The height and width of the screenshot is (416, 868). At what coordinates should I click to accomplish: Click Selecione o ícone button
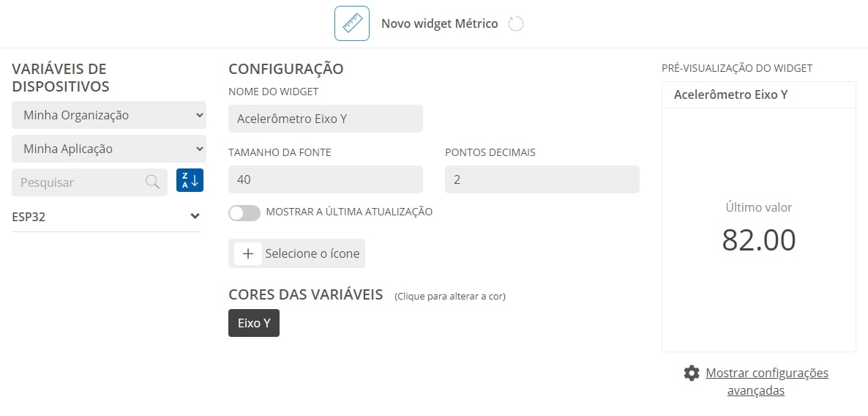296,253
